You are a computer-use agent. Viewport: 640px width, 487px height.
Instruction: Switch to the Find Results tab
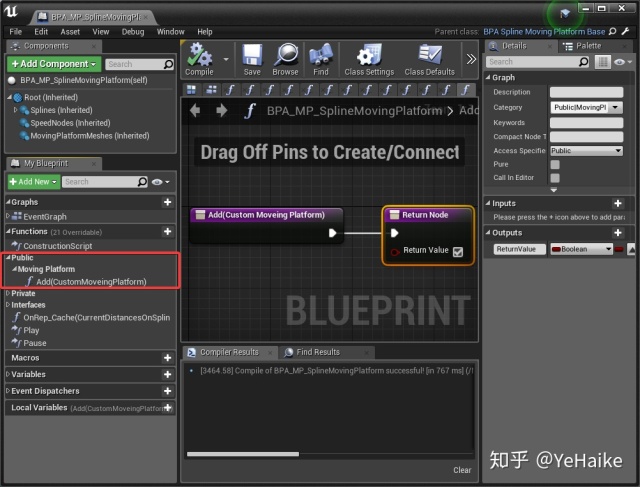coord(318,352)
